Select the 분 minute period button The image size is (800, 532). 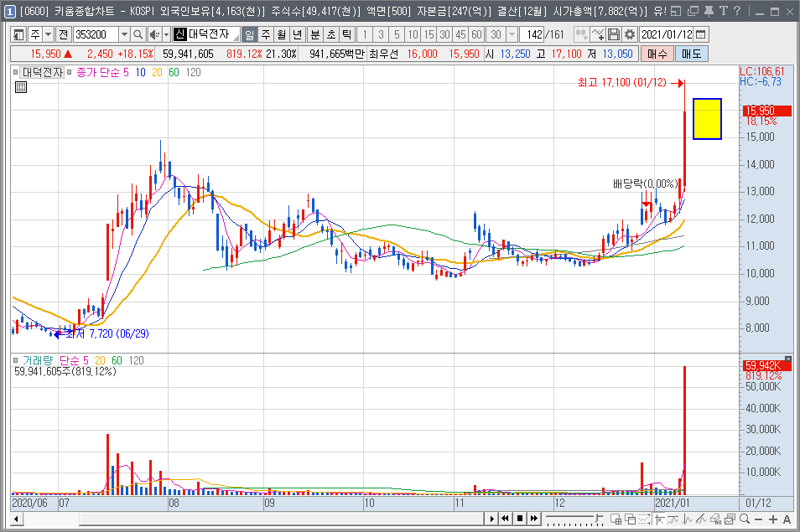coord(315,34)
